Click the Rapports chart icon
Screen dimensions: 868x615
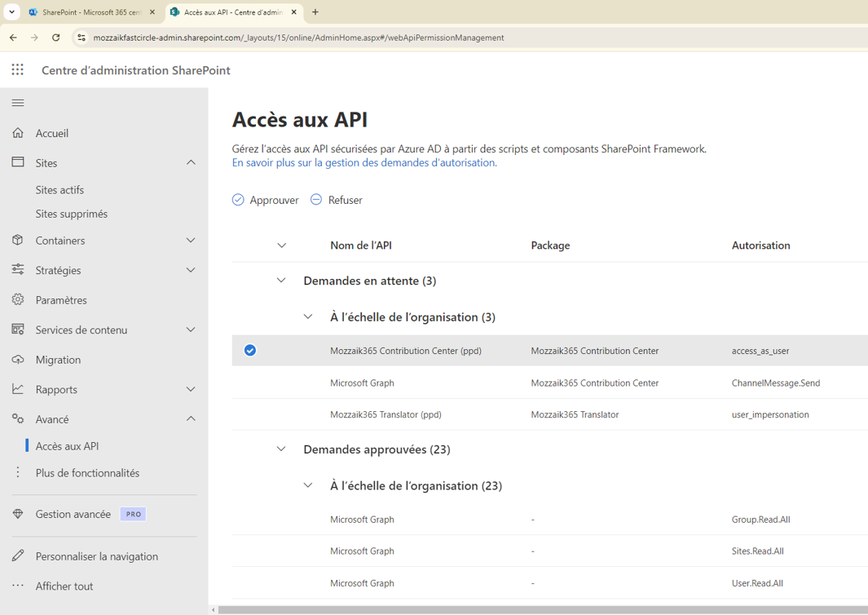coord(18,389)
